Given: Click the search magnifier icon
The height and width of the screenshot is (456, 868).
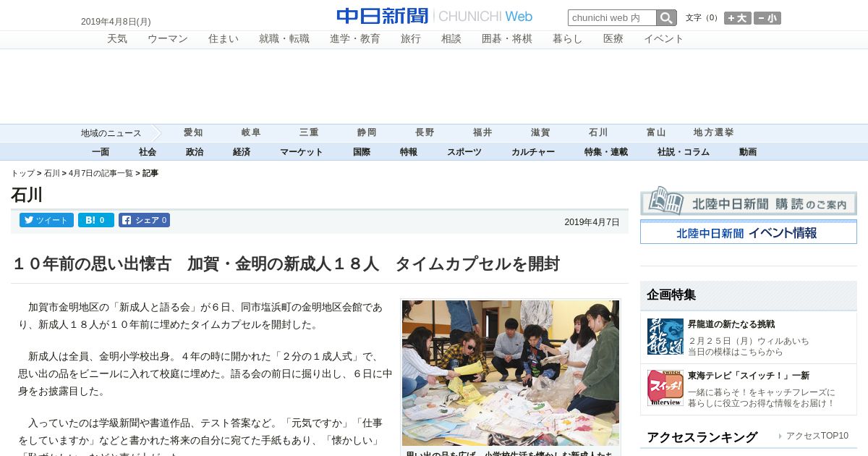Looking at the screenshot, I should tap(666, 18).
